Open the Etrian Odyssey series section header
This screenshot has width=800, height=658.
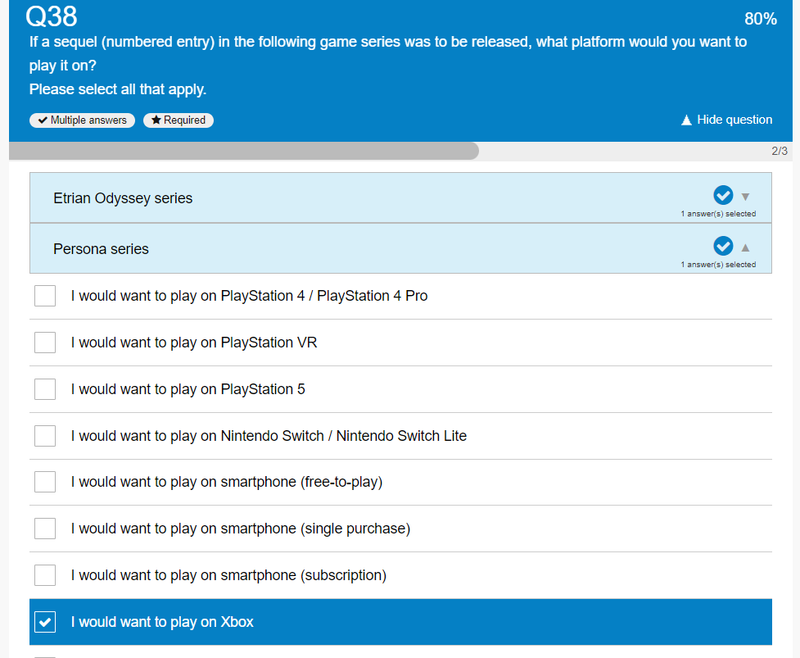[401, 198]
